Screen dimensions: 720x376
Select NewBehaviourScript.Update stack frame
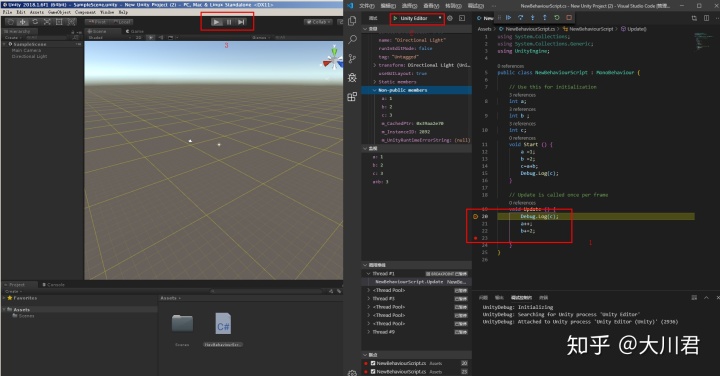pyautogui.click(x=417, y=282)
